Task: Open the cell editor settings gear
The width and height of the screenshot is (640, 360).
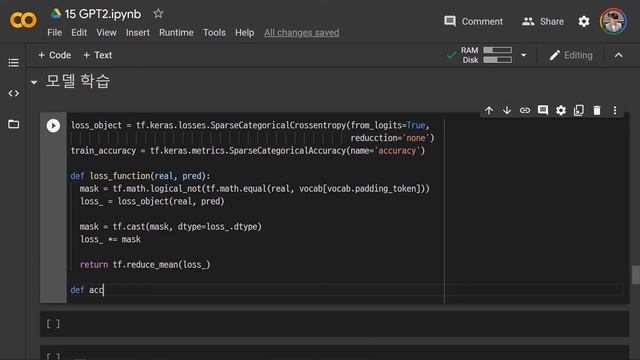Action: pos(561,110)
